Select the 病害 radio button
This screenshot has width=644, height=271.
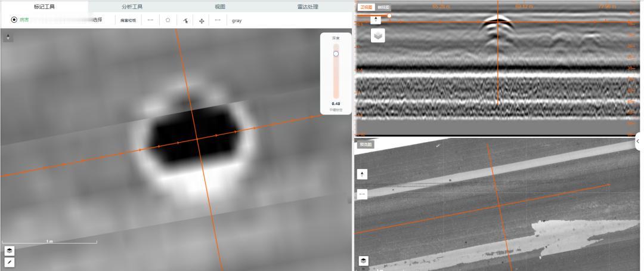pos(14,20)
